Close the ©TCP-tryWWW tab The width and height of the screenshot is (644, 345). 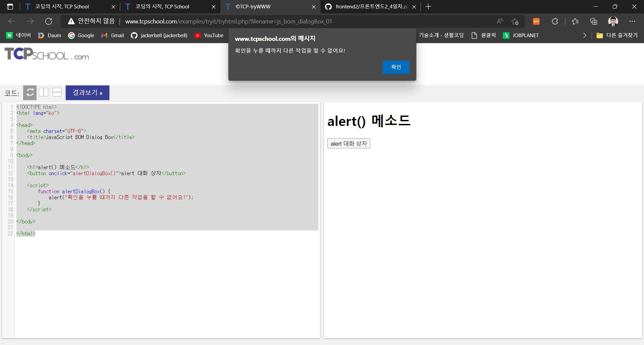314,7
